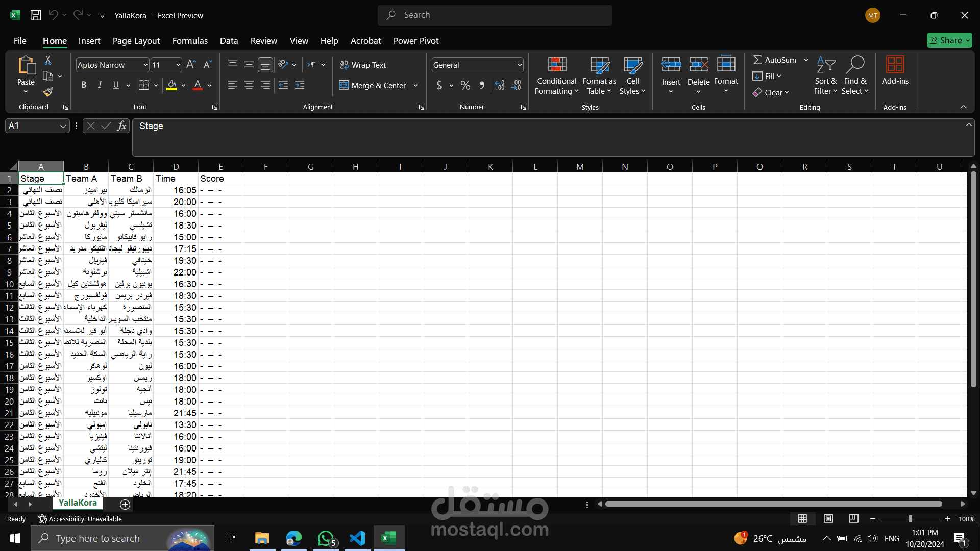
Task: Open the font size dropdown
Action: (178, 65)
